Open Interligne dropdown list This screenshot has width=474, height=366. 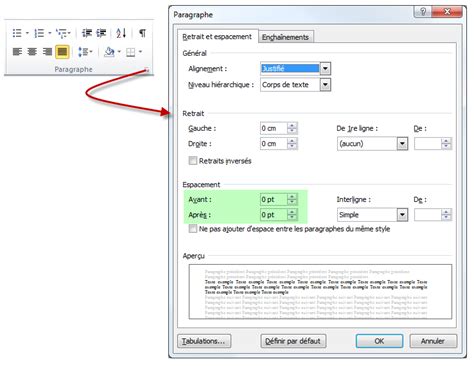[402, 215]
